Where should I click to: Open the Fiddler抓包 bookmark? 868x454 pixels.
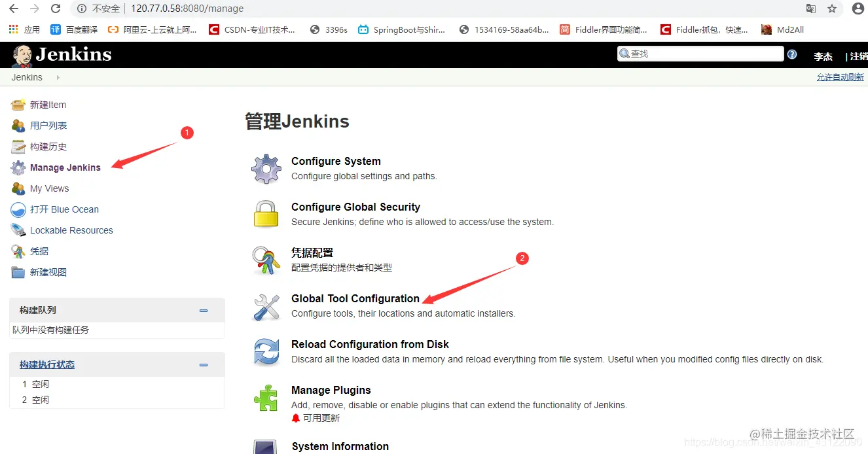tap(704, 29)
